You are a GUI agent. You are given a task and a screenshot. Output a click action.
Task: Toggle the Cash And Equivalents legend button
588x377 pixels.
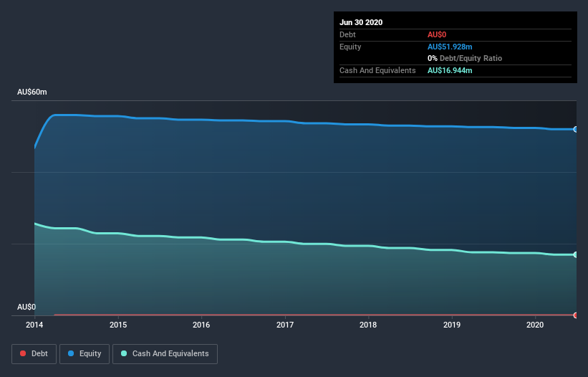[165, 354]
